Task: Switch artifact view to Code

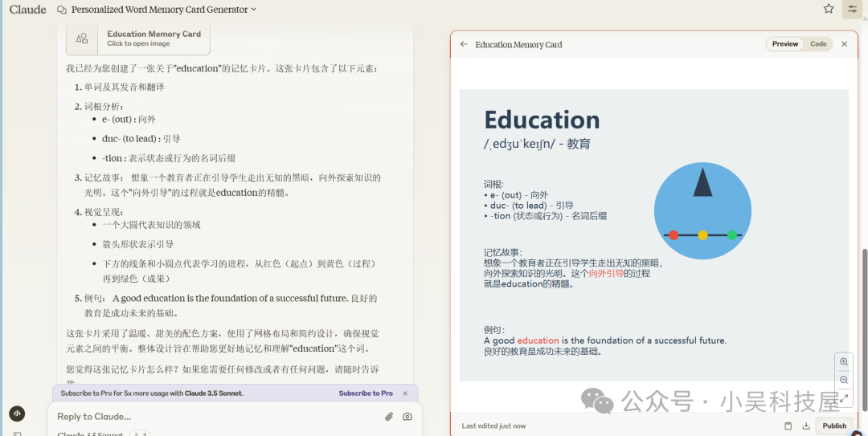Action: click(818, 44)
